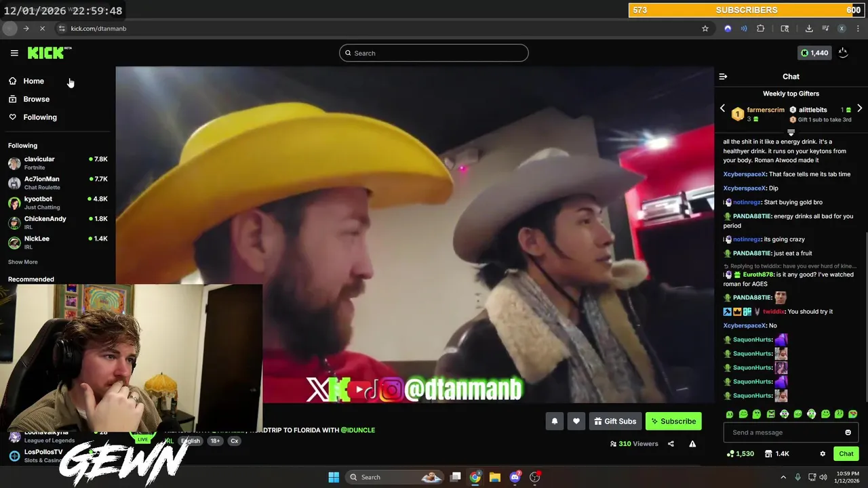
Task: Click the Subscribe button
Action: (673, 421)
